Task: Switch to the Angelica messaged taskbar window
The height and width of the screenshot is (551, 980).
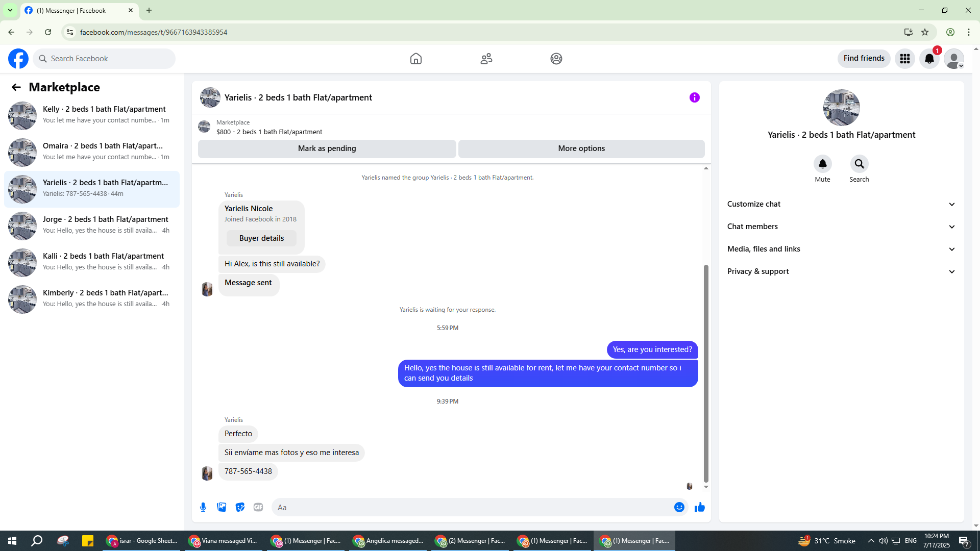Action: pos(388,541)
